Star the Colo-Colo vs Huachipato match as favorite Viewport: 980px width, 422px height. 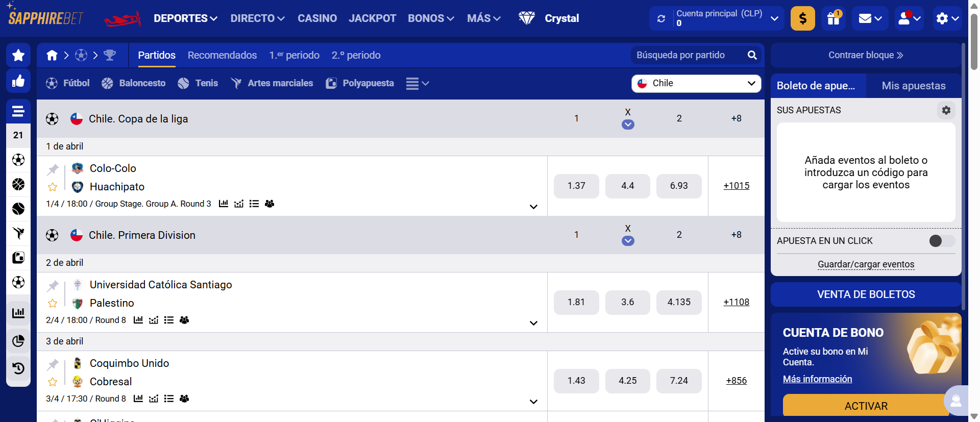pos(53,187)
